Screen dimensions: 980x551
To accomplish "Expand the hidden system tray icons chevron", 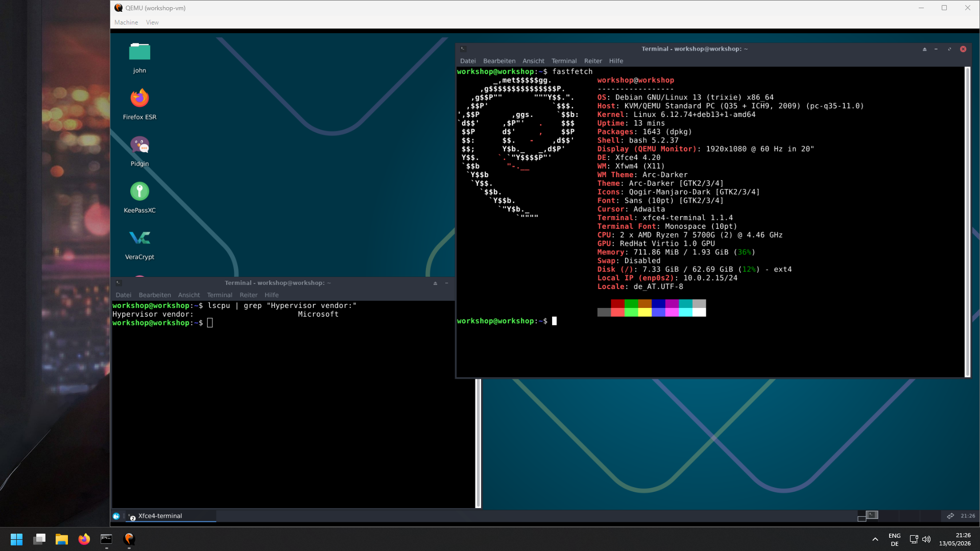I will coord(875,539).
